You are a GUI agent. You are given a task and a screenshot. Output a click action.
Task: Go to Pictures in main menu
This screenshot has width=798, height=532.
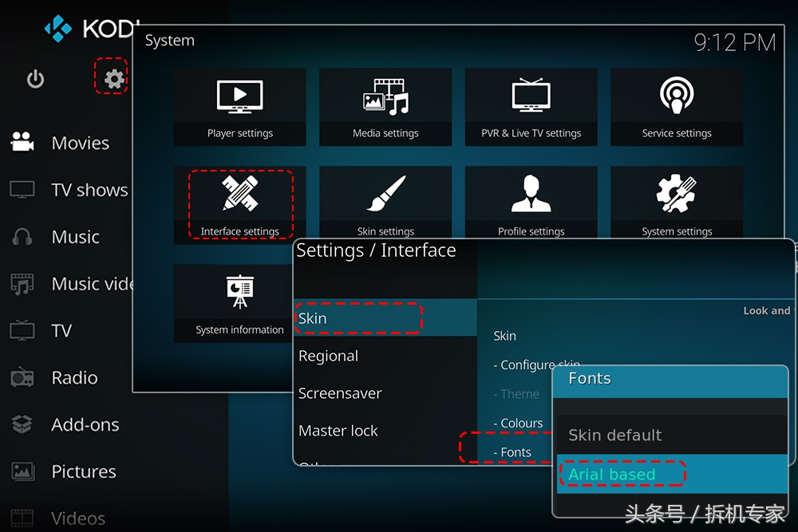[84, 471]
